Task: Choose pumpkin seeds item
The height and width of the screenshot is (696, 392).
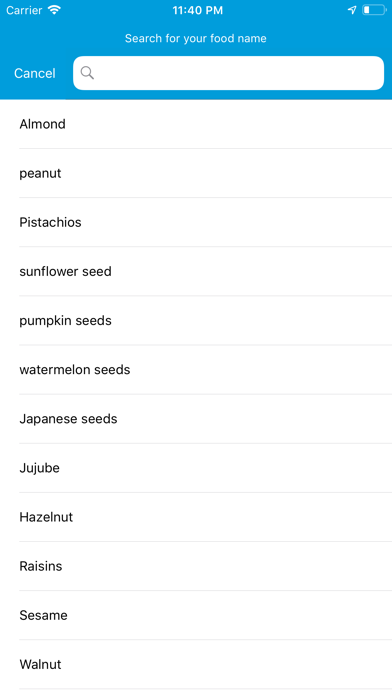Action: (196, 320)
